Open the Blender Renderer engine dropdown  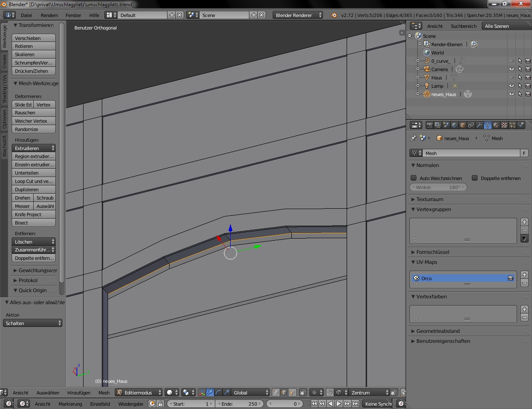298,15
